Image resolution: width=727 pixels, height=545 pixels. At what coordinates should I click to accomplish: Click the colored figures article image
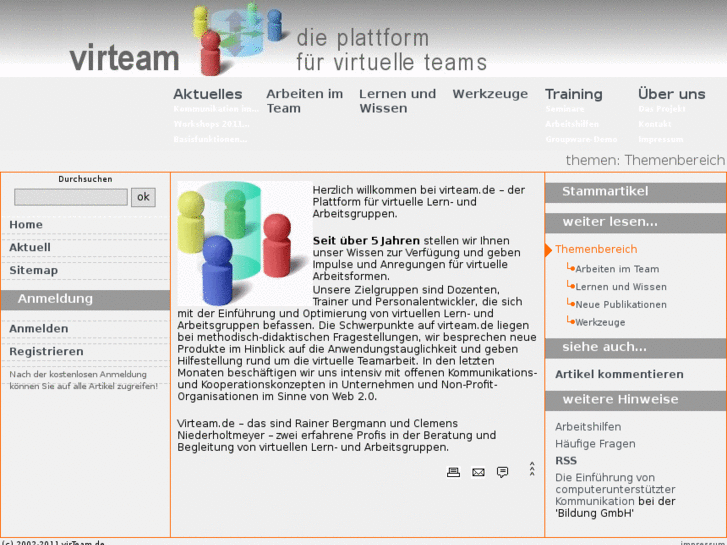tap(245, 243)
